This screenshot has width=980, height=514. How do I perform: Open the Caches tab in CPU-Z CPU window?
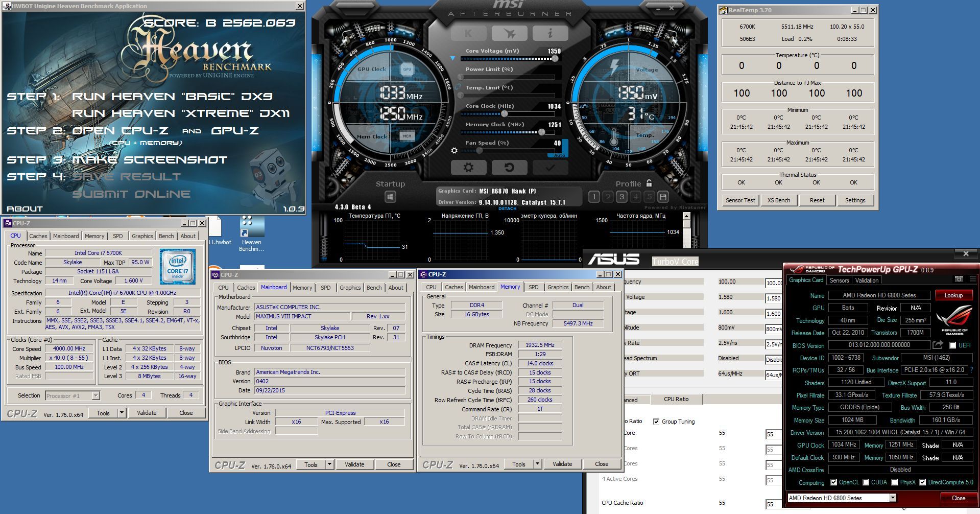[38, 236]
